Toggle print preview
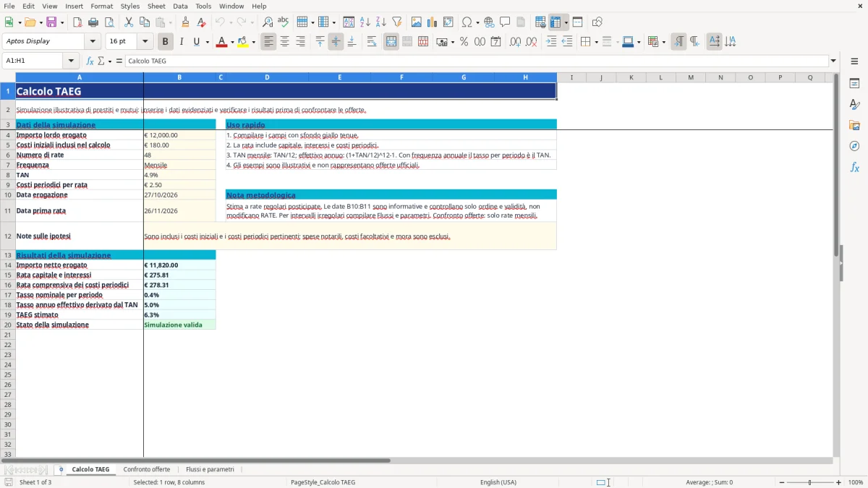This screenshot has width=868, height=488. point(109,22)
